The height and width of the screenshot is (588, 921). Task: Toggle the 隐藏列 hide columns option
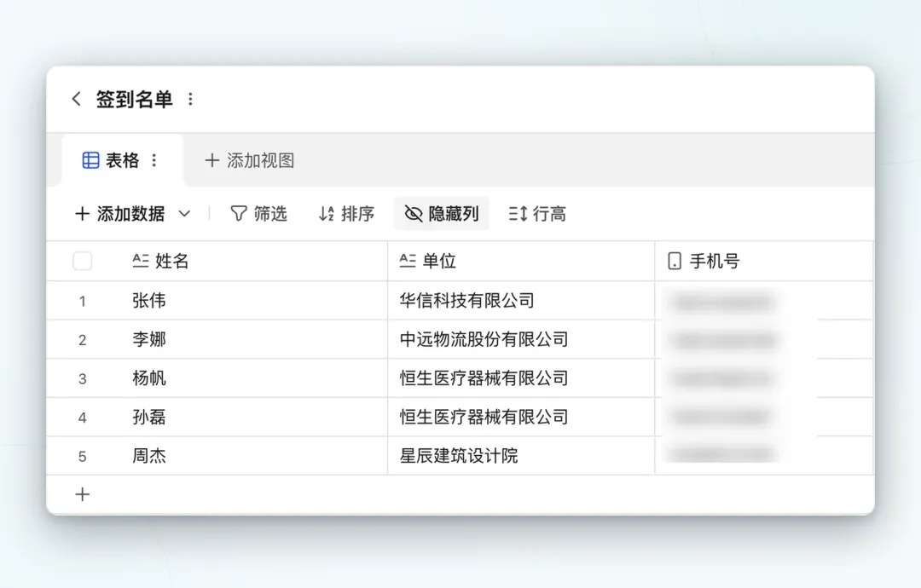coord(442,214)
